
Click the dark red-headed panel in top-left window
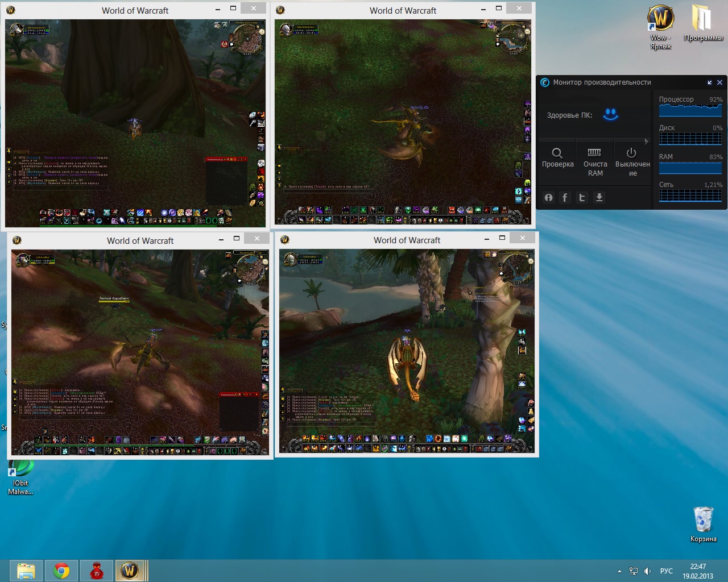[x=226, y=181]
